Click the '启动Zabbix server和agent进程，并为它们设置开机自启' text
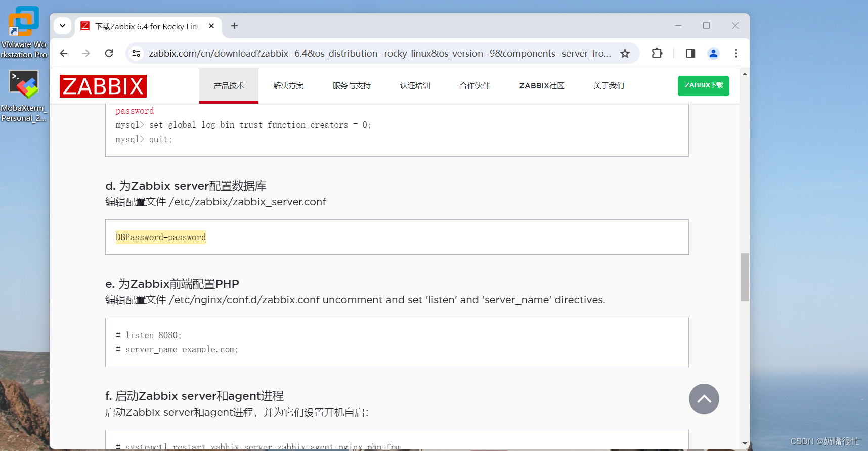The image size is (868, 451). 237,412
